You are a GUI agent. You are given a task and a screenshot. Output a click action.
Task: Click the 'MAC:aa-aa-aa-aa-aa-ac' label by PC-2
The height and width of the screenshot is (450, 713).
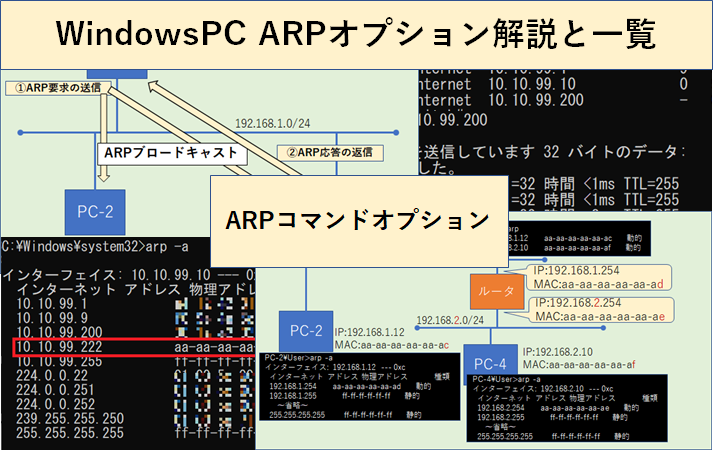coord(392,345)
